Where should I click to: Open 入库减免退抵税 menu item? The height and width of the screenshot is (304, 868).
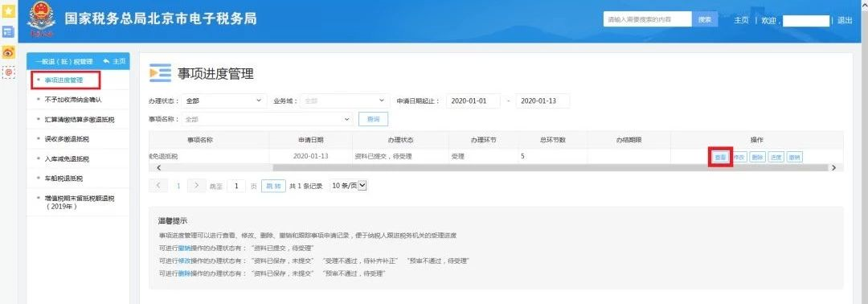pyautogui.click(x=67, y=159)
